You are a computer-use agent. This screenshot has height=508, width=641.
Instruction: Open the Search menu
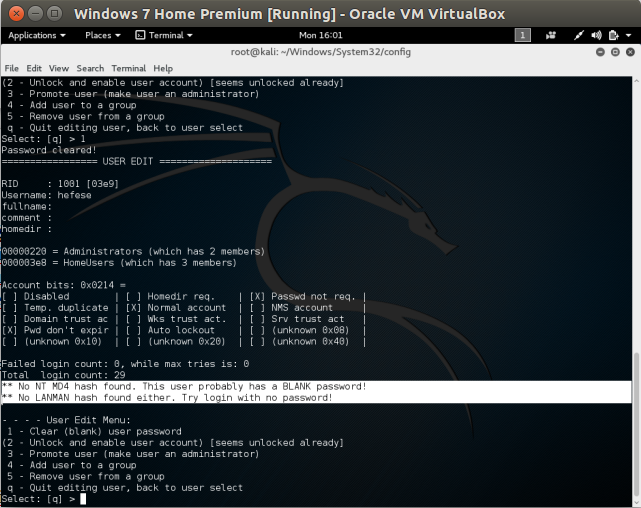pos(90,68)
